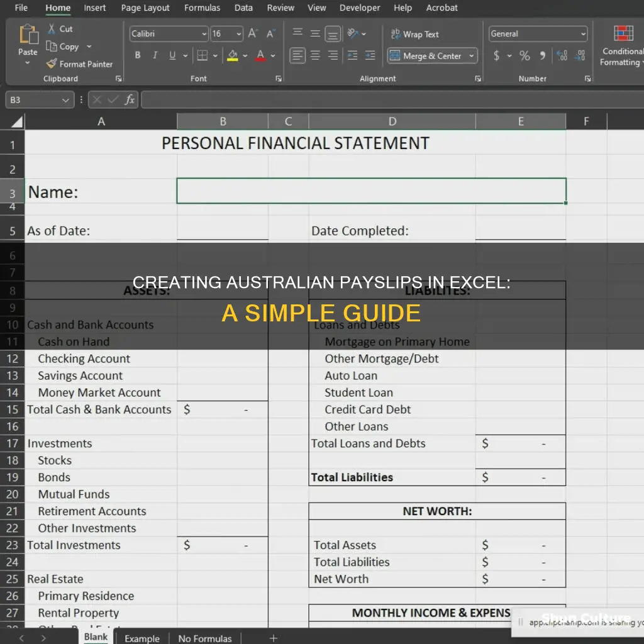The height and width of the screenshot is (644, 644).
Task: Toggle Underline formatting
Action: 172,55
